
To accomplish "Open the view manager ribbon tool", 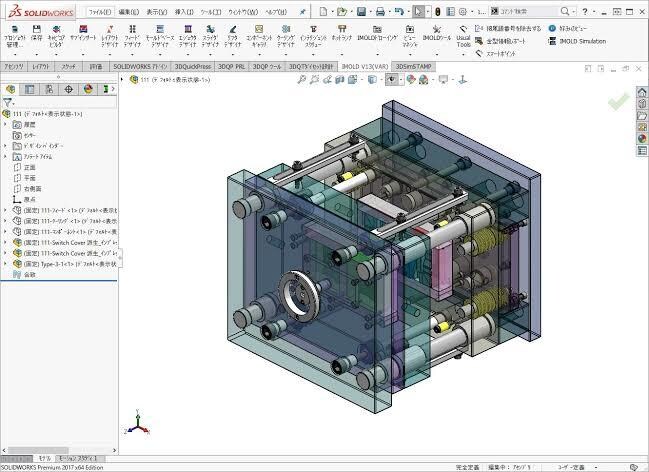I will point(410,36).
